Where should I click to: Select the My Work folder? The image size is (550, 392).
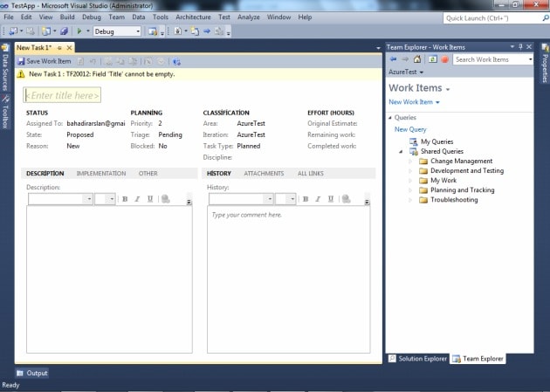pyautogui.click(x=443, y=180)
